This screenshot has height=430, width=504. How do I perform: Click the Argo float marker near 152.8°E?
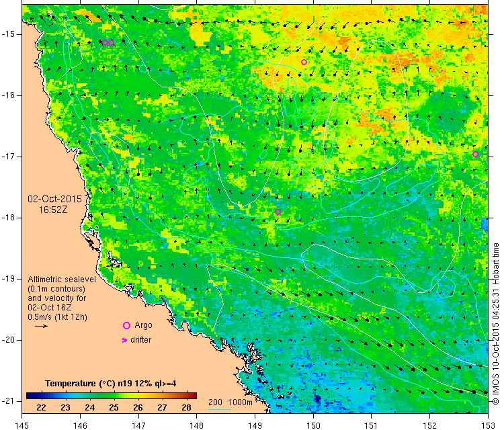click(x=475, y=155)
